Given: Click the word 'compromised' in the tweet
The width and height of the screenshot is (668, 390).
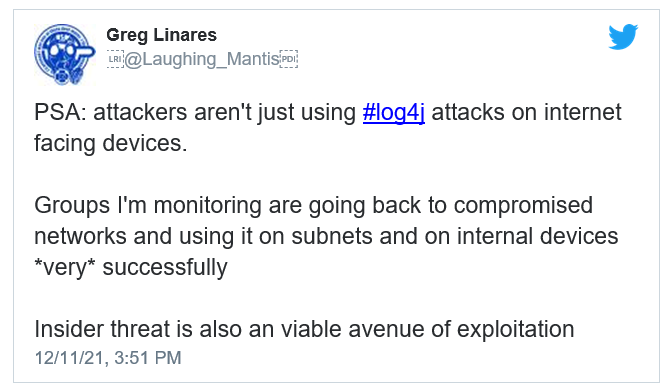Looking at the screenshot, I should pos(523,206).
